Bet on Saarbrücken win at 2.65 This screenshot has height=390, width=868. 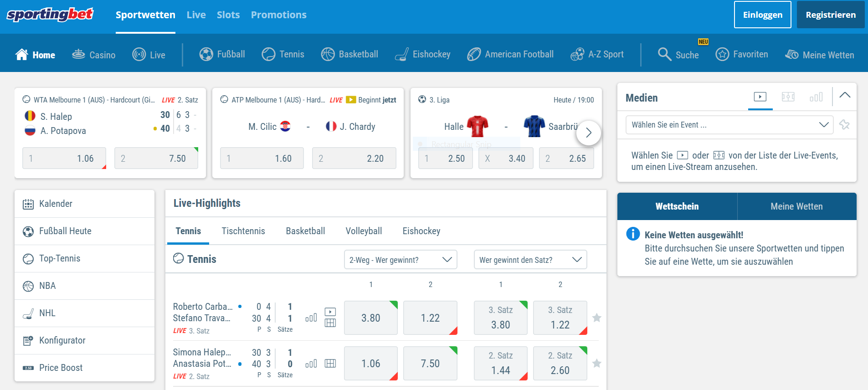(566, 158)
